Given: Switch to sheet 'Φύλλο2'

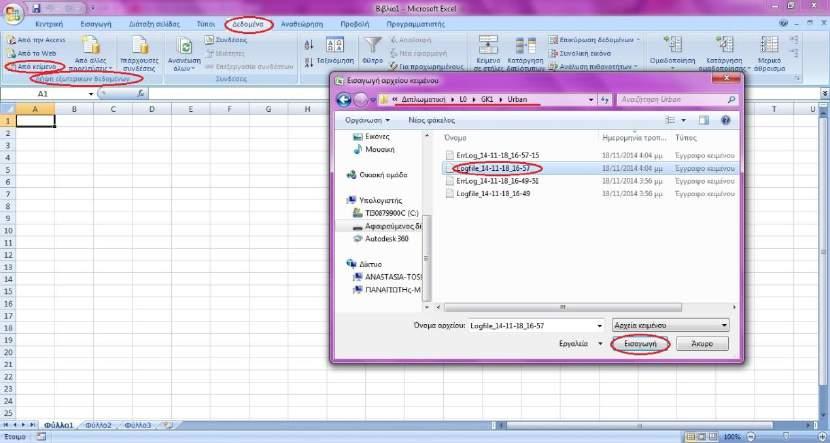Looking at the screenshot, I should tap(99, 426).
